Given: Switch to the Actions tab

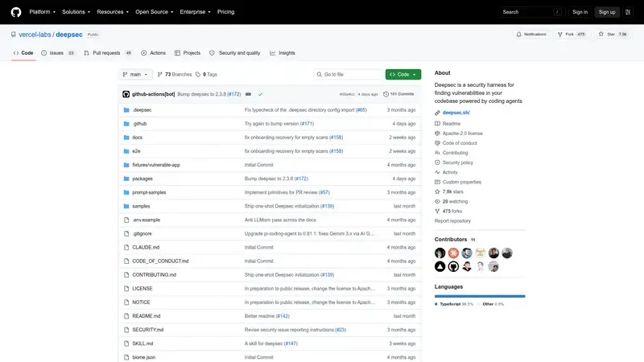Looking at the screenshot, I should [x=153, y=53].
